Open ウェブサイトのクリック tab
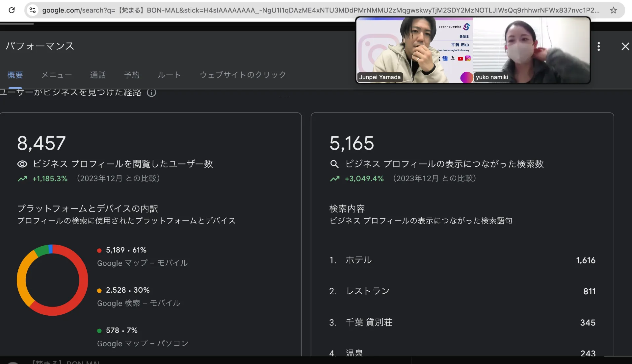This screenshot has height=364, width=632. [243, 75]
